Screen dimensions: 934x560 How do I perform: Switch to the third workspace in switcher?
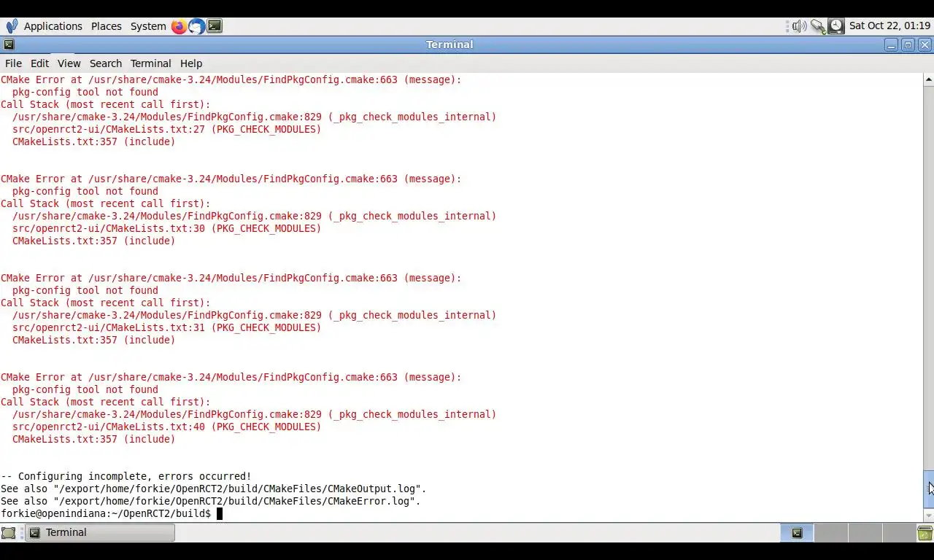(864, 533)
